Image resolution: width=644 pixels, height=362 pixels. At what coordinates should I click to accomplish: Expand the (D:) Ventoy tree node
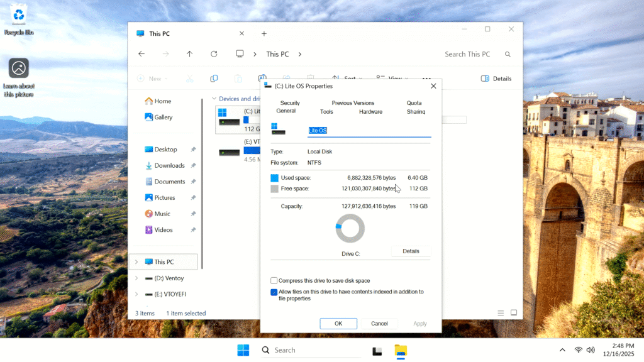[x=136, y=278]
